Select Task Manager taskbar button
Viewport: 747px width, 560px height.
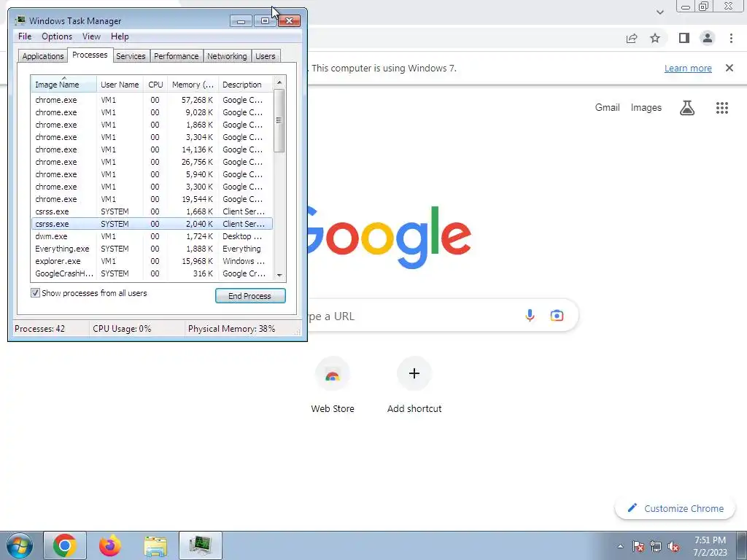click(201, 545)
